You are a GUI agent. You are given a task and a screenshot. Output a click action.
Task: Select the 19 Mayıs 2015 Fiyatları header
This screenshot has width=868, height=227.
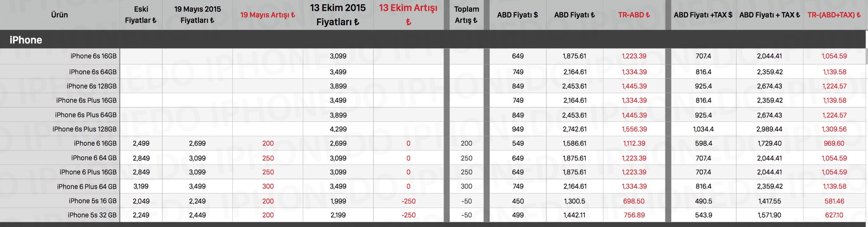pyautogui.click(x=197, y=15)
